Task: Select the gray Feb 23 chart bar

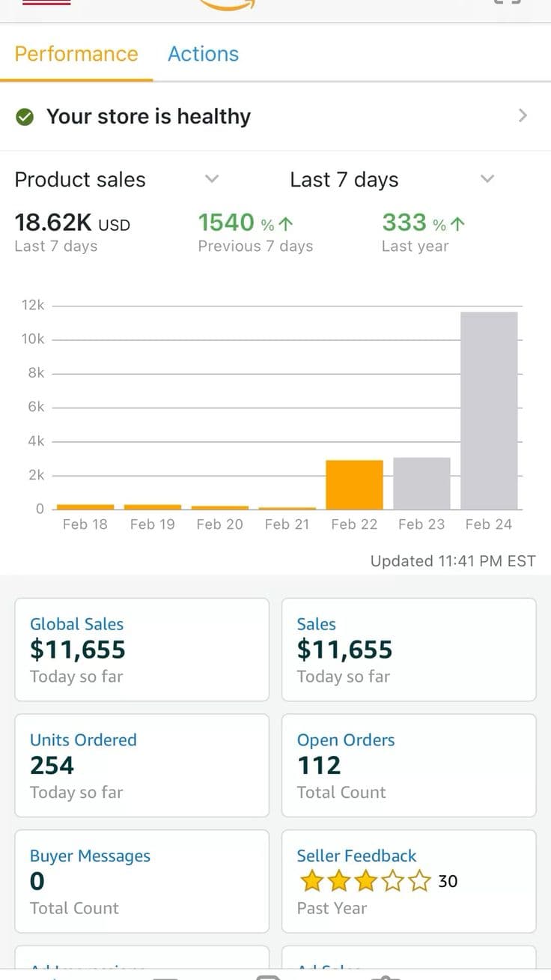Action: [x=421, y=483]
